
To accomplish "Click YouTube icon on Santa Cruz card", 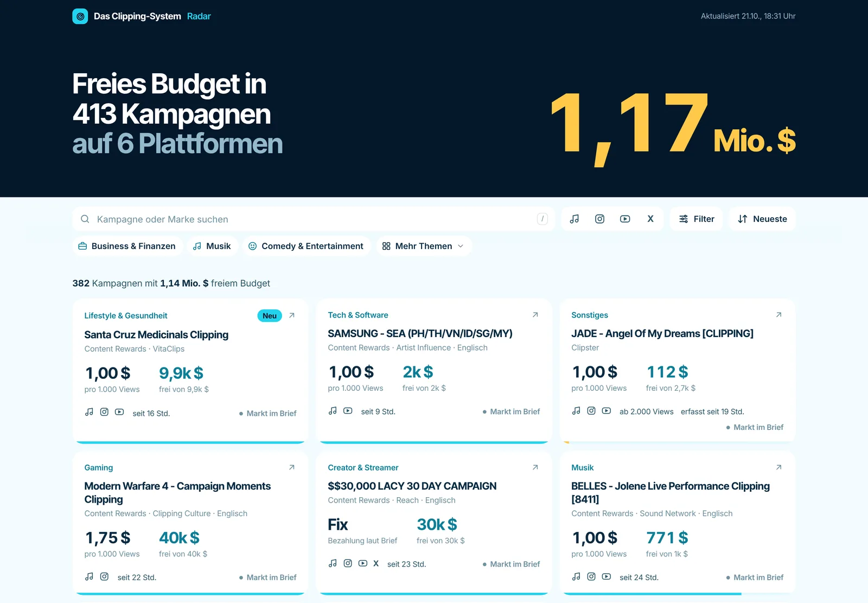I will coord(119,412).
